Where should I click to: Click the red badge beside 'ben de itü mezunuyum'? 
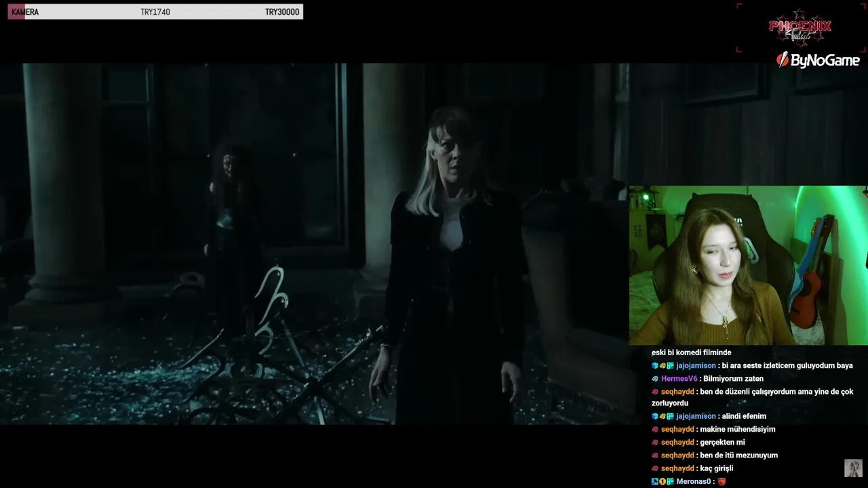click(655, 455)
